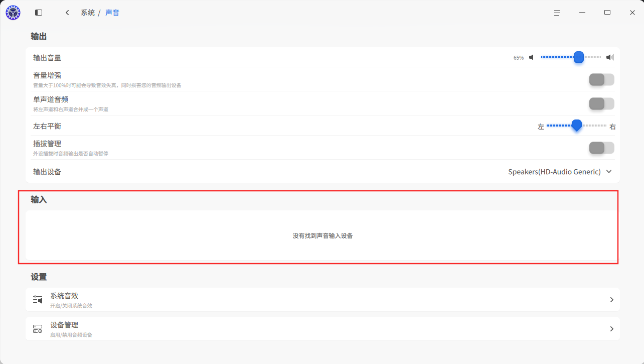644x364 pixels.
Task: Click the 音量增强 label
Action: coord(47,75)
